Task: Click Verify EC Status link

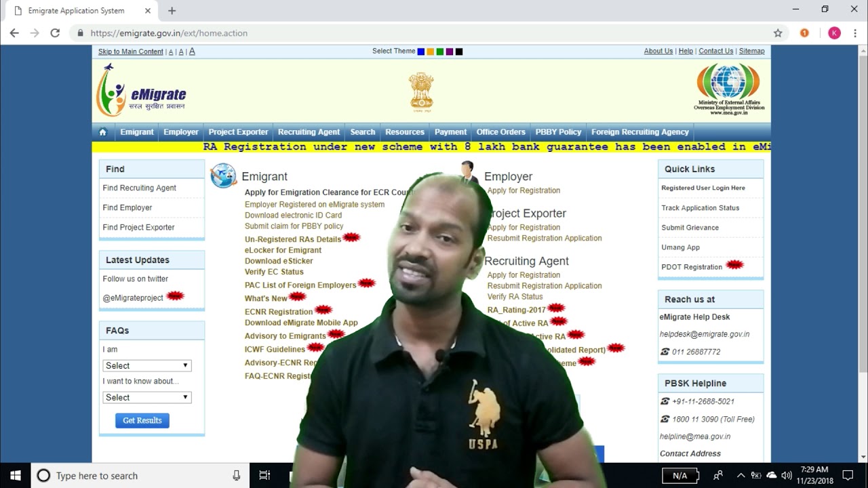Action: (x=274, y=272)
